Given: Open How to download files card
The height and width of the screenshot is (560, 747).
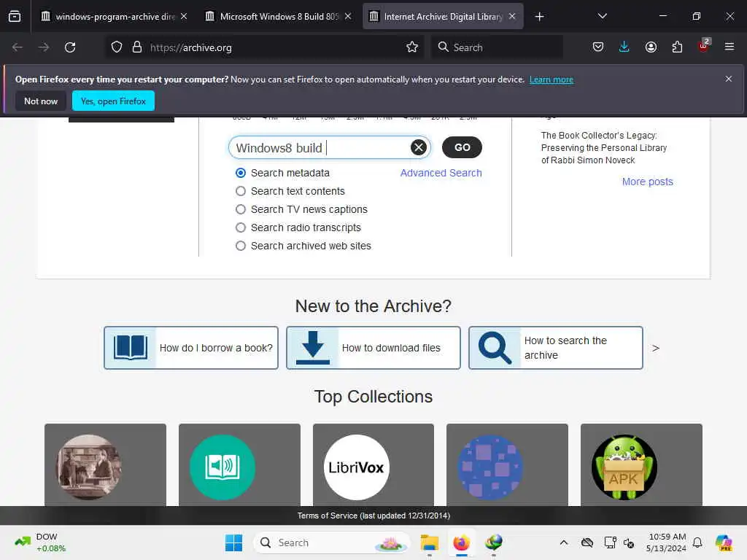Looking at the screenshot, I should tap(373, 348).
